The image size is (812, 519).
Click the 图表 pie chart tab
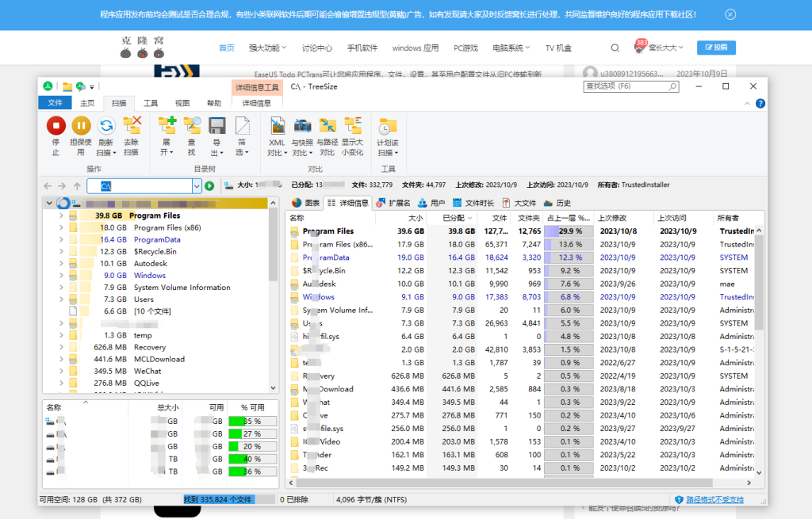pyautogui.click(x=305, y=203)
